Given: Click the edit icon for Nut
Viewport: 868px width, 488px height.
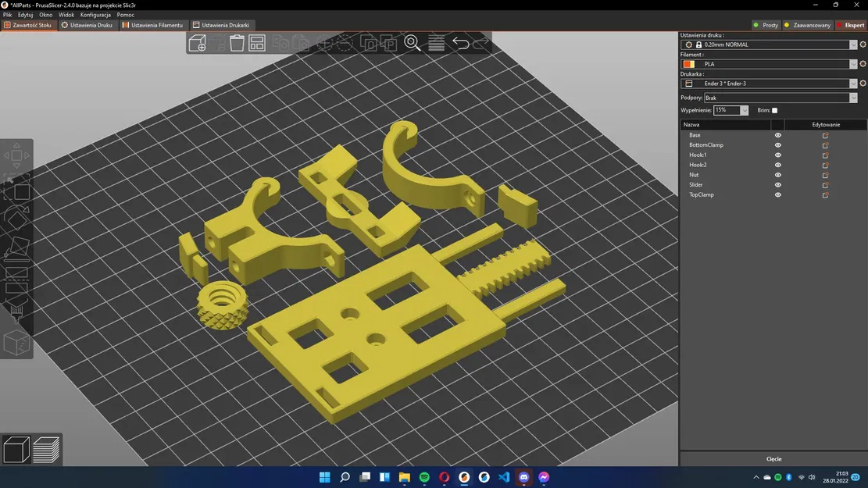Looking at the screenshot, I should (825, 175).
